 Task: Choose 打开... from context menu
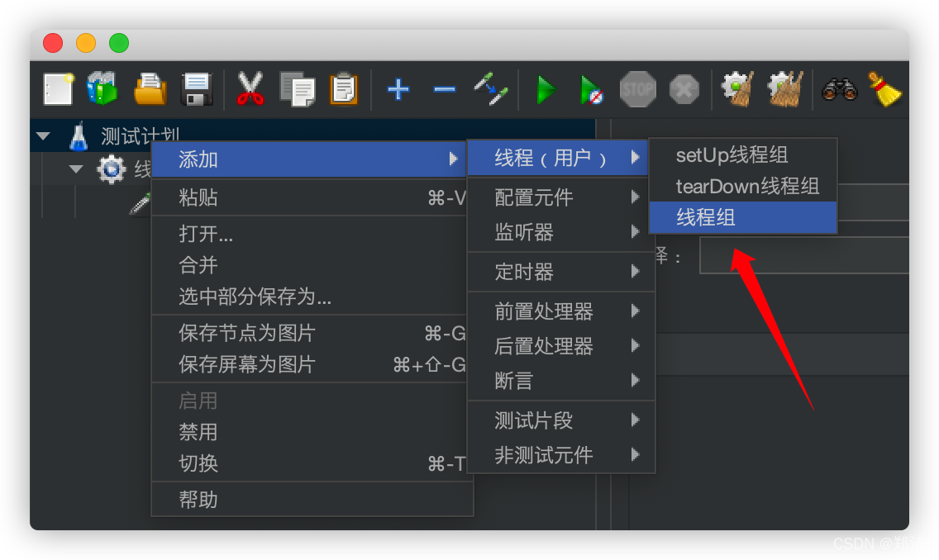point(309,233)
